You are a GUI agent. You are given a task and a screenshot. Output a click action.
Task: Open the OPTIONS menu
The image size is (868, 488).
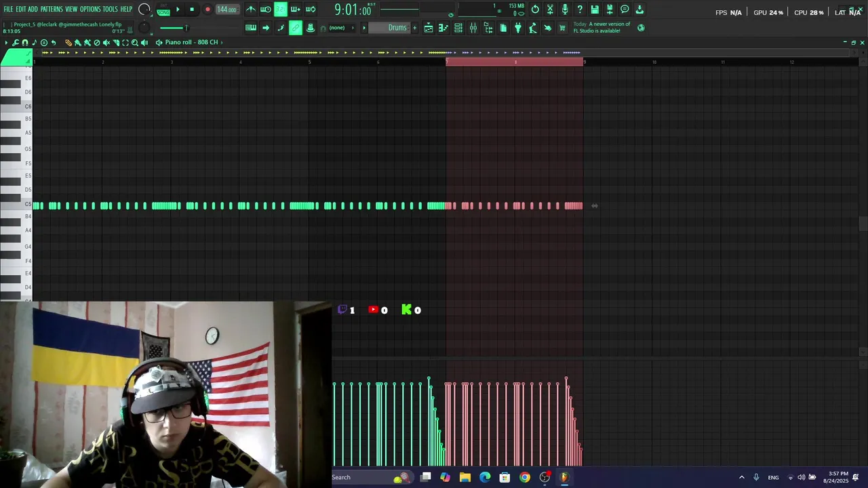point(90,9)
